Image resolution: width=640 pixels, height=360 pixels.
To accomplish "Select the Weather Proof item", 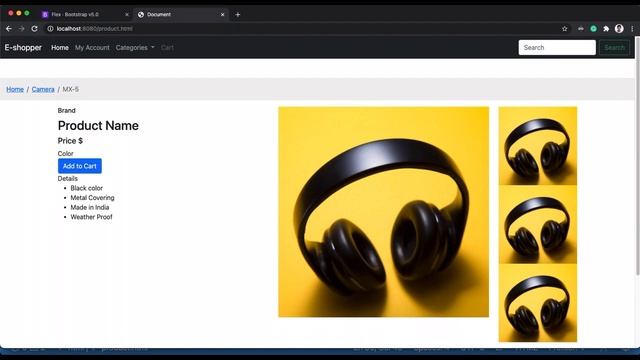I will tap(91, 217).
